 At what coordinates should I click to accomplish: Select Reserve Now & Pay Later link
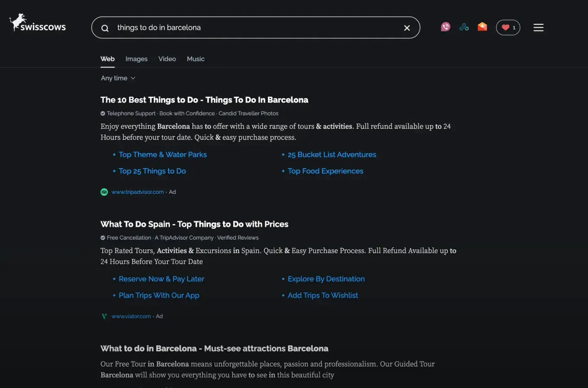(161, 279)
